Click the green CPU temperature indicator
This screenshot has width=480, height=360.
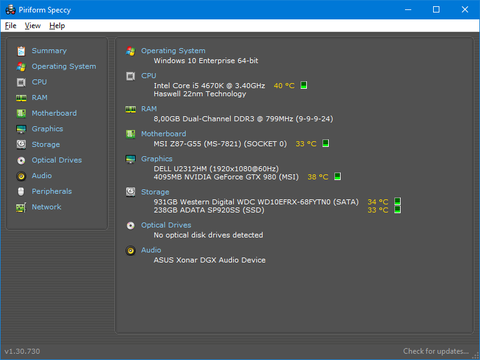click(304, 85)
